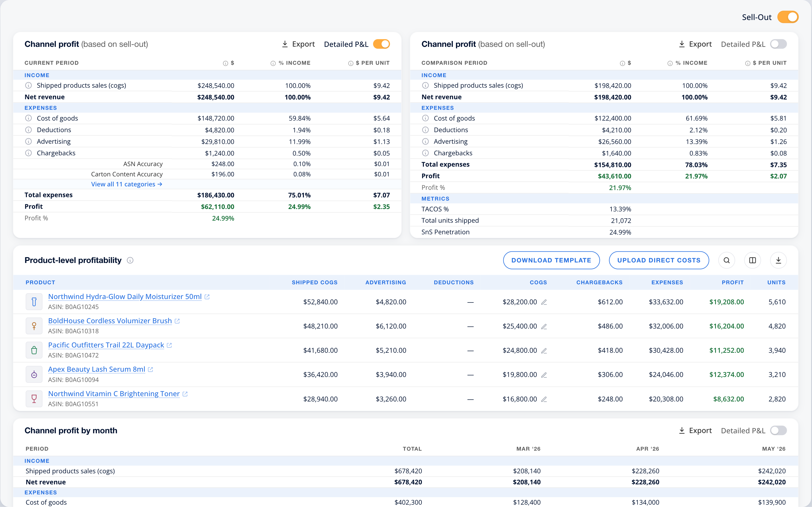This screenshot has height=507, width=812.
Task: Open Northwind Vitamin C Brightening Toner link
Action: [114, 394]
